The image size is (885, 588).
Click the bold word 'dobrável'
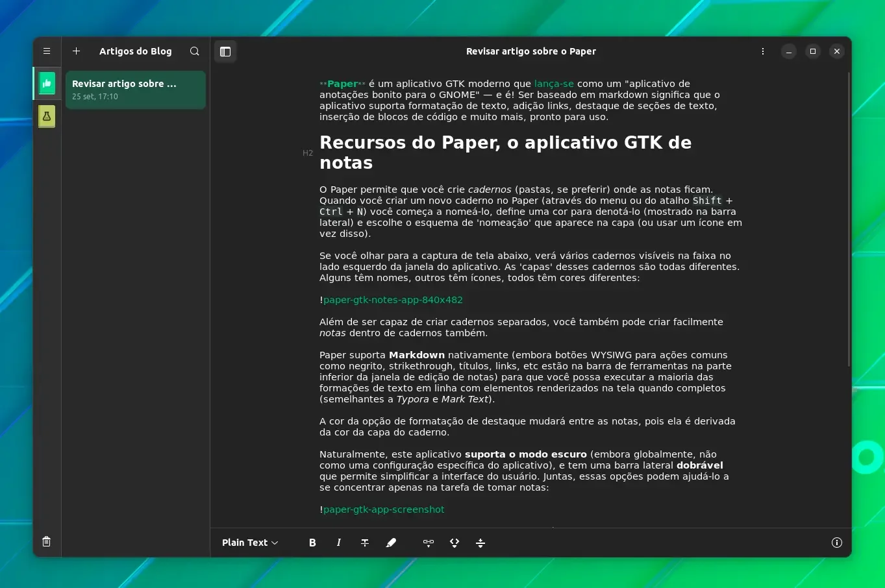(700, 465)
